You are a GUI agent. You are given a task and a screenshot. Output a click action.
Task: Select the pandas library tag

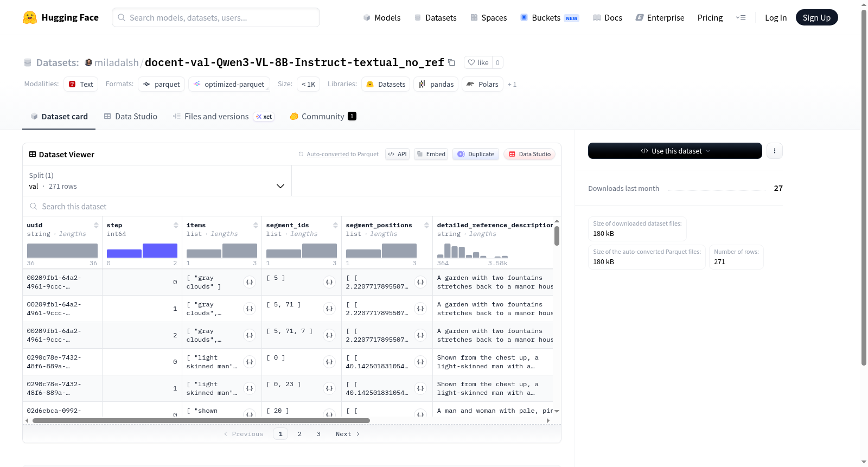(436, 84)
